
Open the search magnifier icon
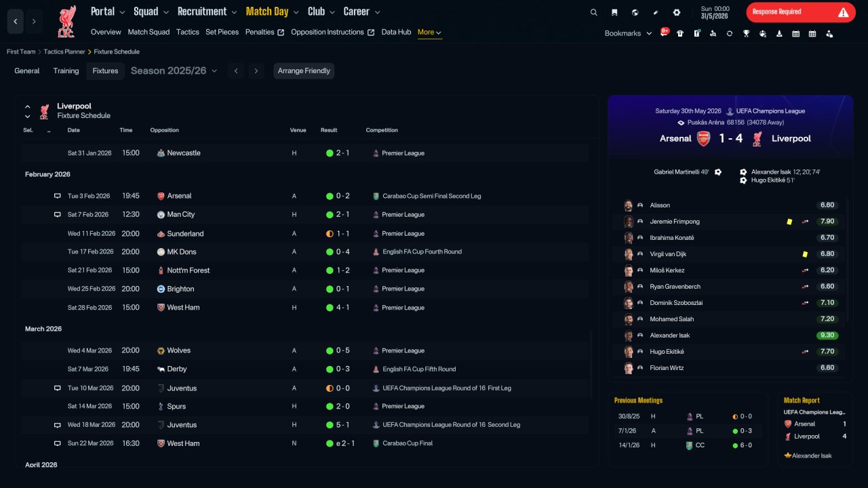pyautogui.click(x=594, y=12)
